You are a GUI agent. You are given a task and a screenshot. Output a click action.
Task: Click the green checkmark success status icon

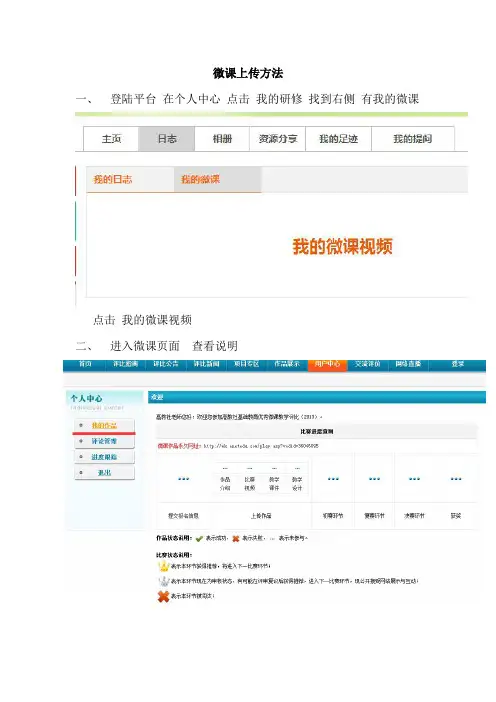(199, 538)
